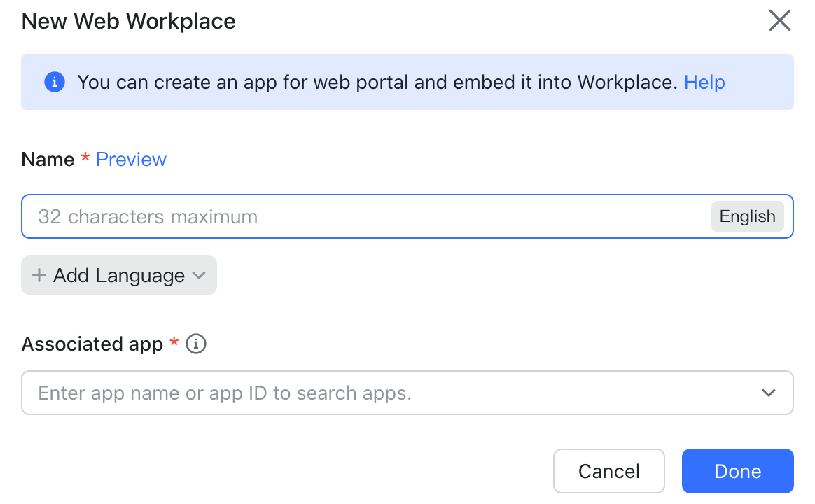This screenshot has height=504, width=815.
Task: Confirm with the Done button
Action: (x=737, y=471)
